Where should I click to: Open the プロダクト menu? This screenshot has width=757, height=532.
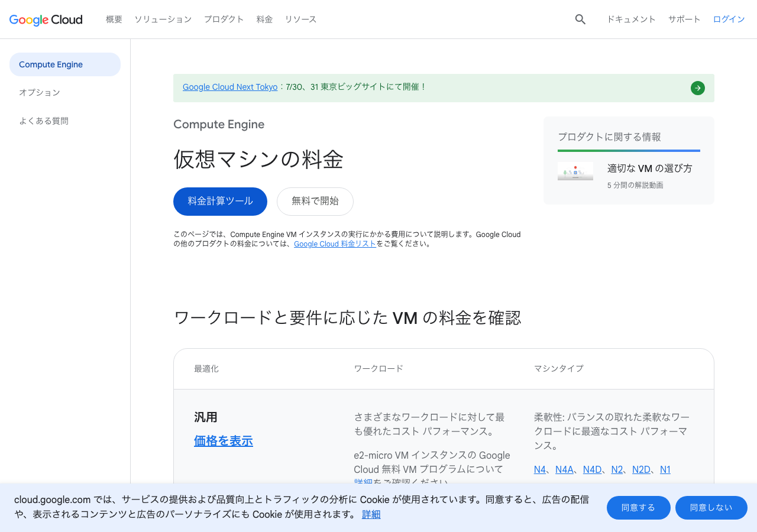coord(224,20)
